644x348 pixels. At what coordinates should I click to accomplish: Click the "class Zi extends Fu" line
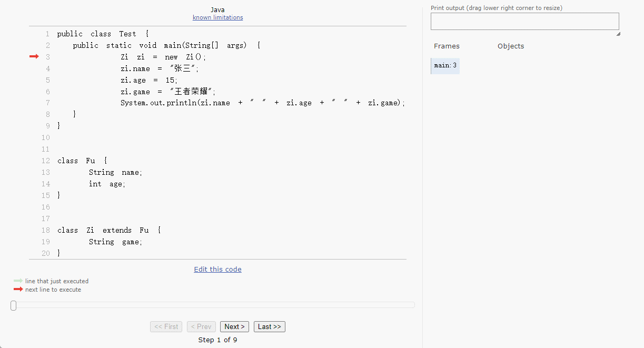109,230
